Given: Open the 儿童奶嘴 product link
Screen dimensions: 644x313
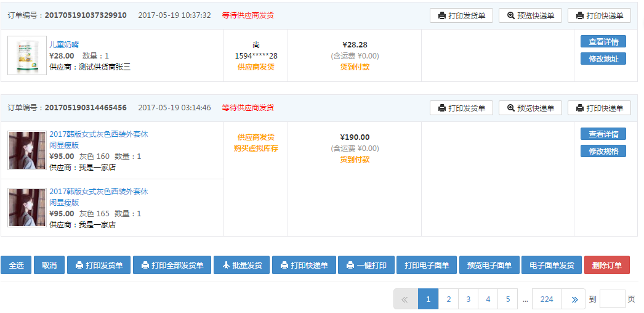Looking at the screenshot, I should pos(64,44).
